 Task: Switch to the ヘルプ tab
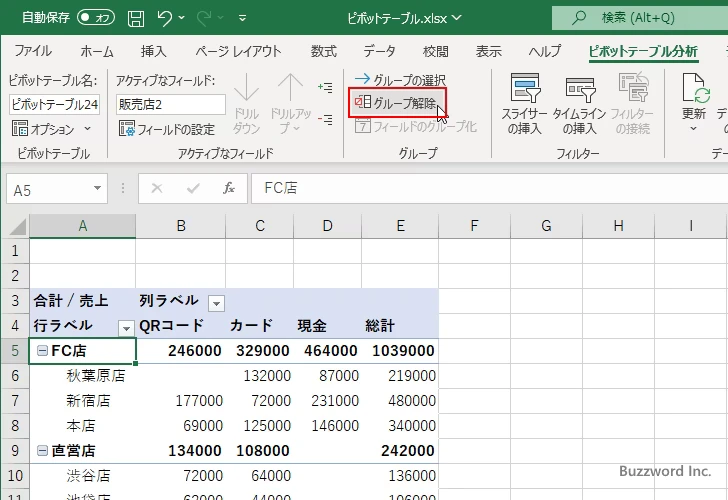(x=545, y=51)
